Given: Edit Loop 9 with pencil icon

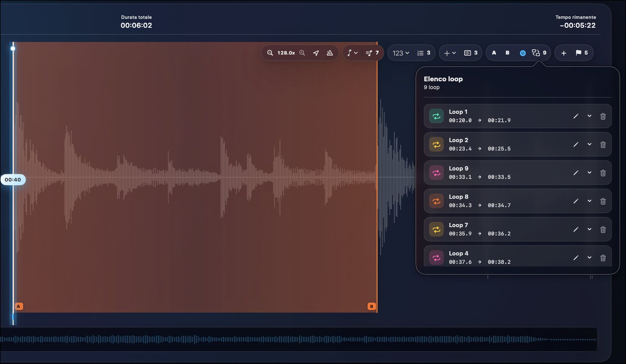Looking at the screenshot, I should [x=576, y=173].
